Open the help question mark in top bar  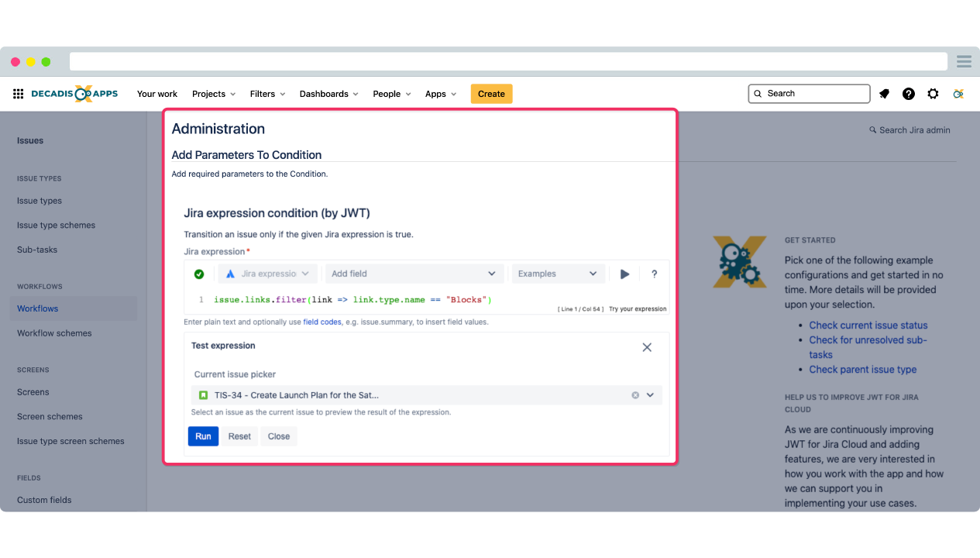pyautogui.click(x=909, y=94)
